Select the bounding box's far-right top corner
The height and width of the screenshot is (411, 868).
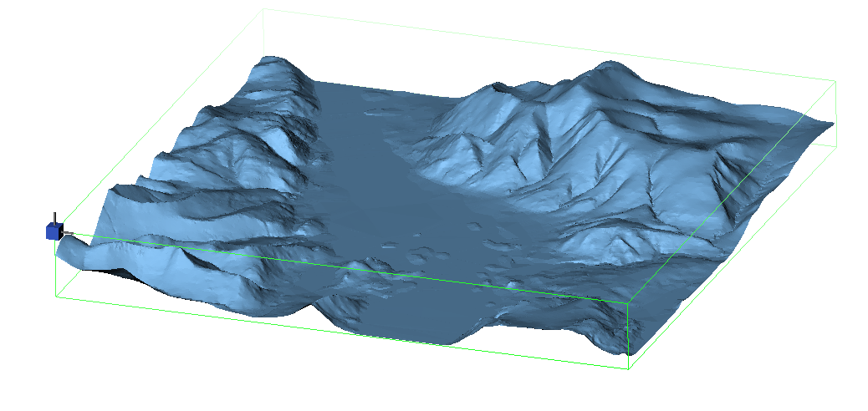[x=836, y=81]
